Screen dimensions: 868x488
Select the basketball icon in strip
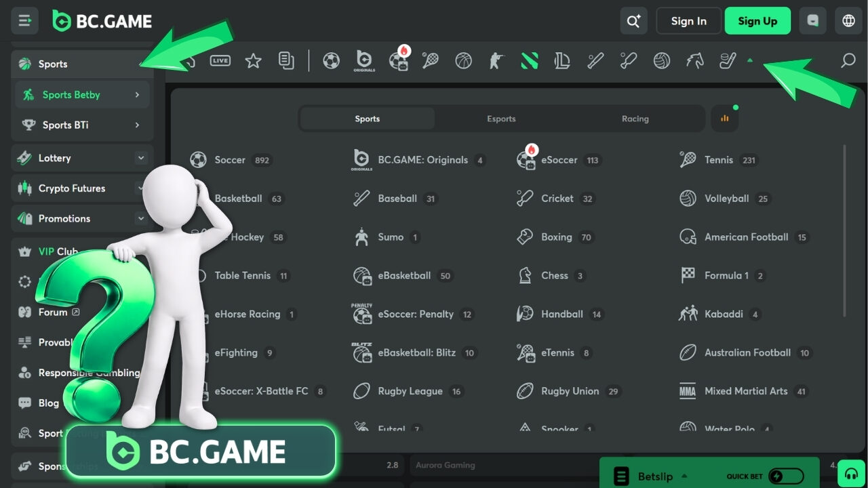pyautogui.click(x=463, y=61)
